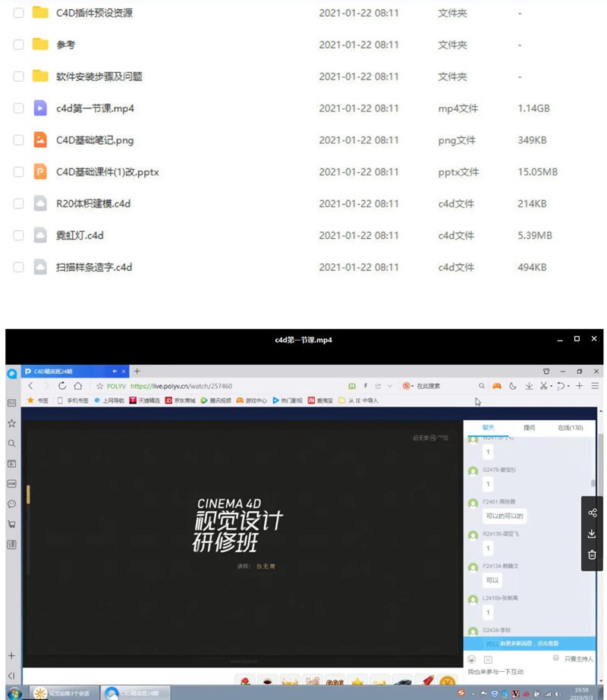The height and width of the screenshot is (700, 607).
Task: Expand the search engine dropdown in the toolbar
Action: (412, 385)
